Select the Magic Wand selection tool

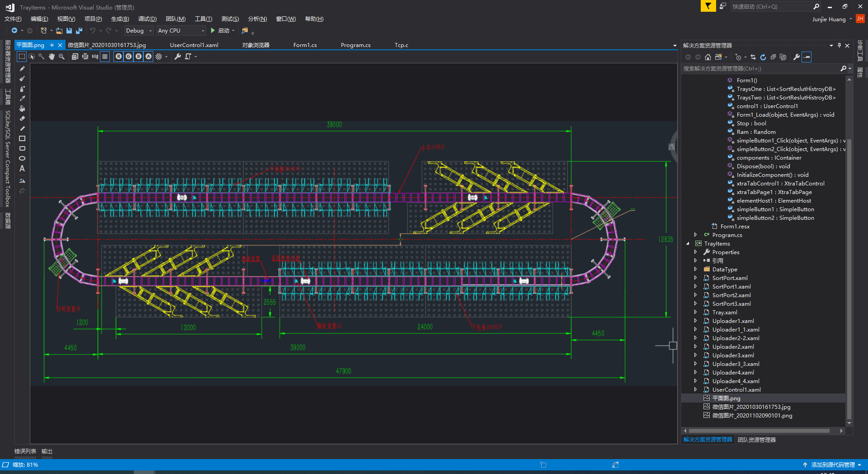click(x=42, y=57)
